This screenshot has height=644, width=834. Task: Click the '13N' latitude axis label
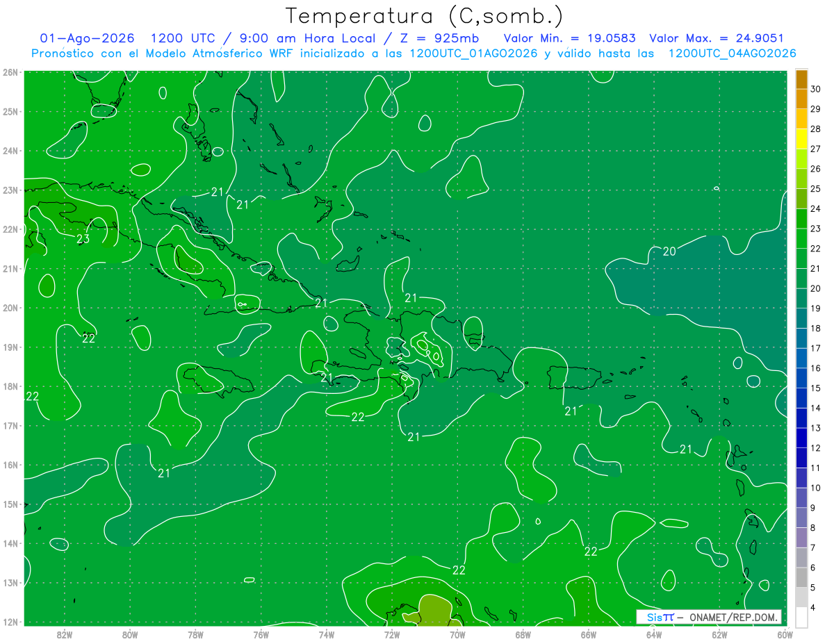(x=10, y=582)
